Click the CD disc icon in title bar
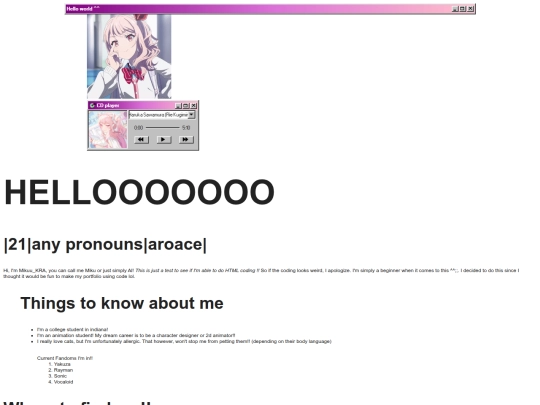 coord(92,105)
